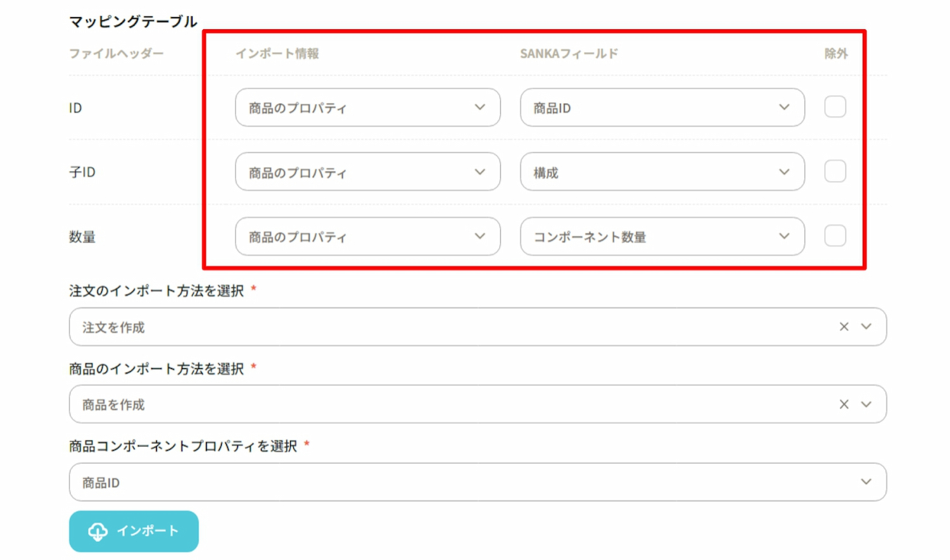Check the exclude box for 数量 row
Image resolution: width=950 pixels, height=560 pixels.
835,236
